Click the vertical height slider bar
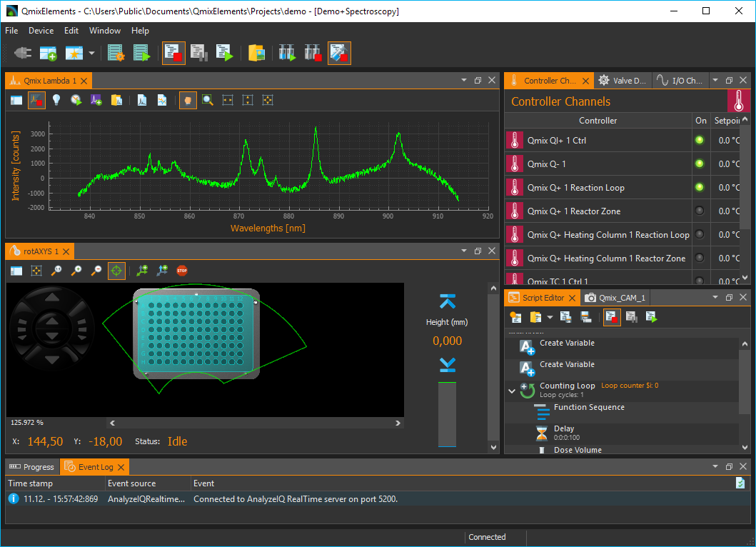Screen dimensions: 756x547 446,414
